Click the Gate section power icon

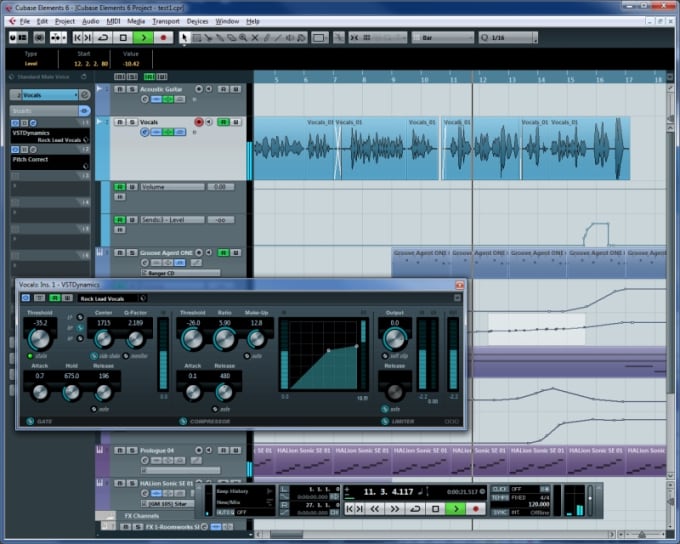(x=30, y=421)
